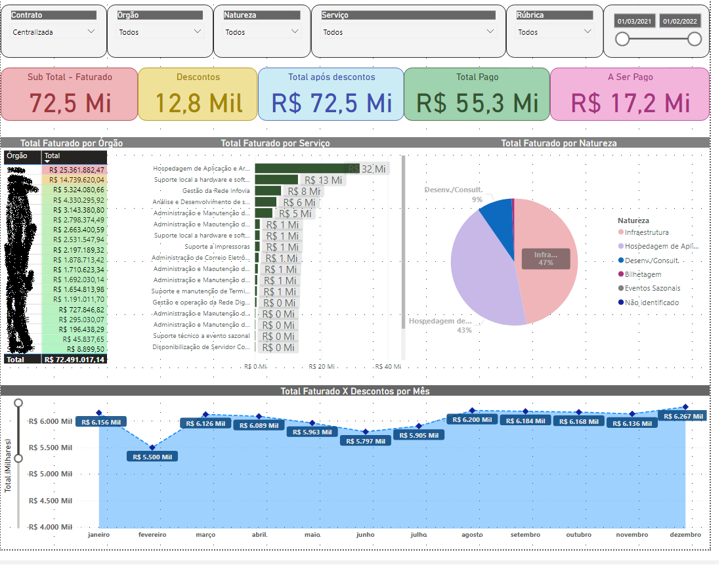This screenshot has height=565, width=728.
Task: Click the Hospedagem de Aplicação bar R$ 32 Mi
Action: point(307,169)
